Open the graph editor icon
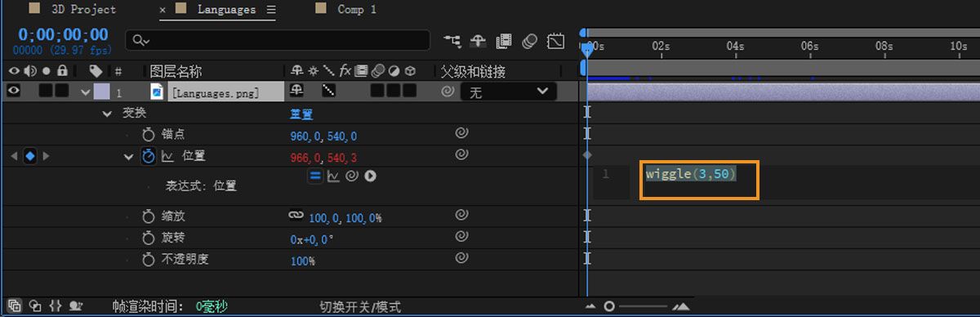 click(x=556, y=40)
